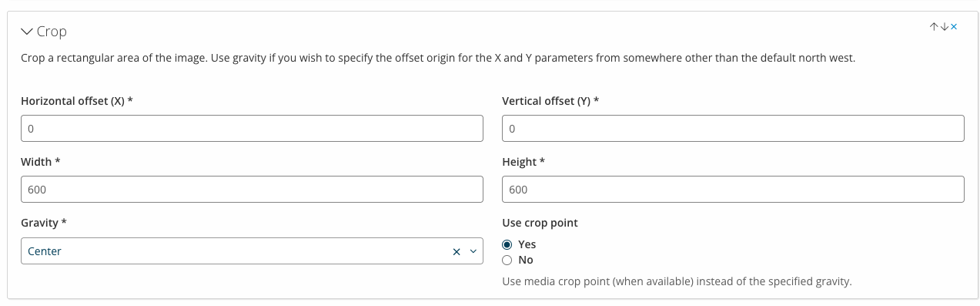Click the Gravity field label
This screenshot has height=306, width=980.
coord(44,223)
